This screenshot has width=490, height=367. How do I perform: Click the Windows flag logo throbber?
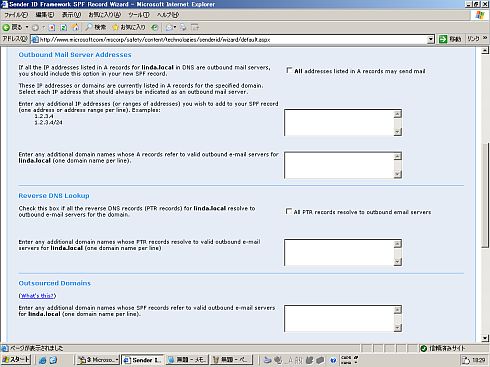(480, 15)
